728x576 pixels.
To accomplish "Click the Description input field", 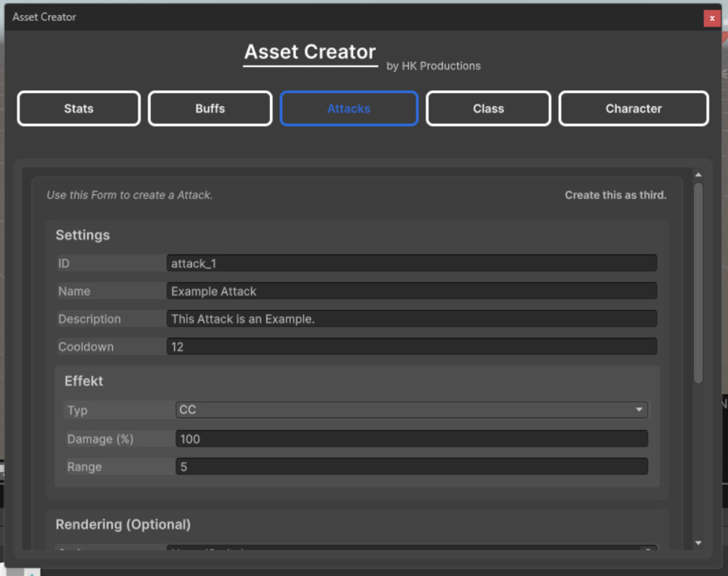I will 411,318.
